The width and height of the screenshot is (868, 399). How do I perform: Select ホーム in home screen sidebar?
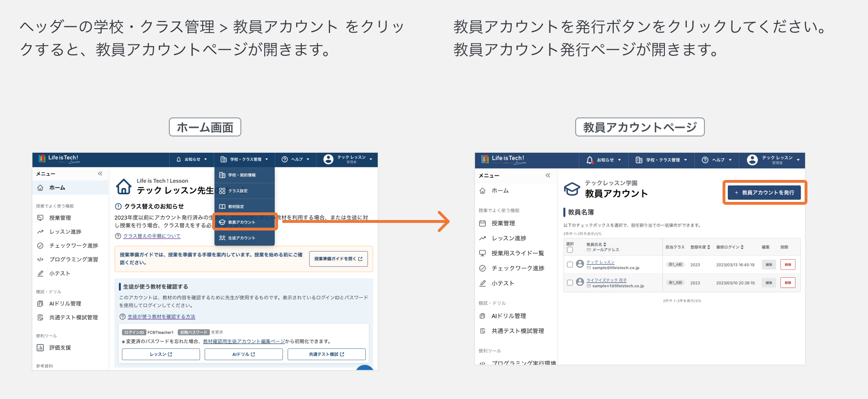pyautogui.click(x=71, y=188)
